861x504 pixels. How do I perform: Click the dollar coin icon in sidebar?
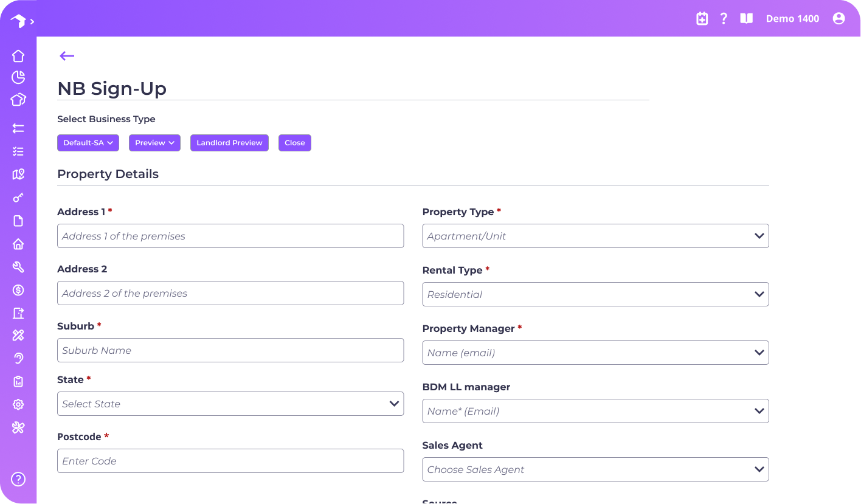[x=18, y=290]
